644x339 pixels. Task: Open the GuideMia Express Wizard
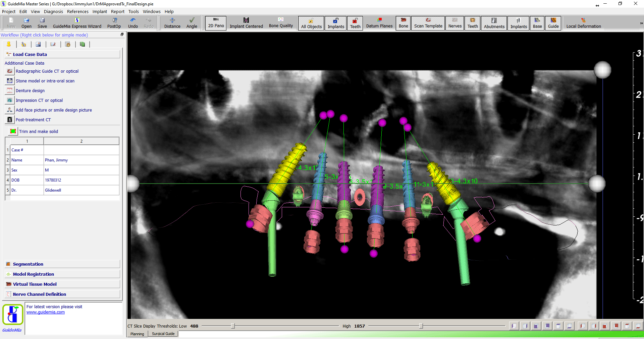77,23
